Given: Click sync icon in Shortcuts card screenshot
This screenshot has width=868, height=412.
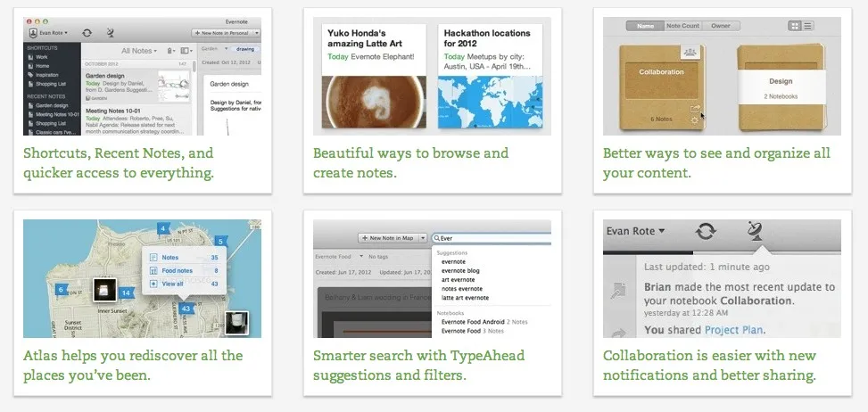Looking at the screenshot, I should coord(87,33).
